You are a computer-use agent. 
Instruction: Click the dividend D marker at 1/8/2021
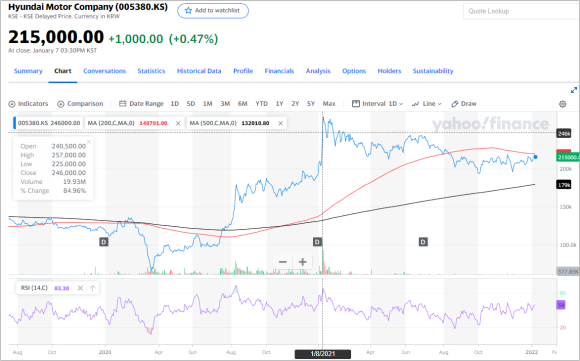[317, 242]
